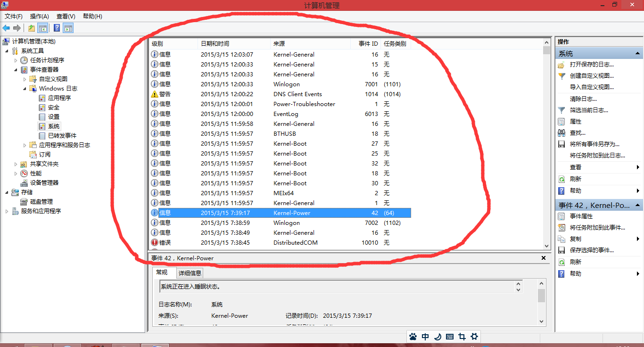644x347 pixels.
Task: Open the 操作(A) menu
Action: click(x=40, y=16)
